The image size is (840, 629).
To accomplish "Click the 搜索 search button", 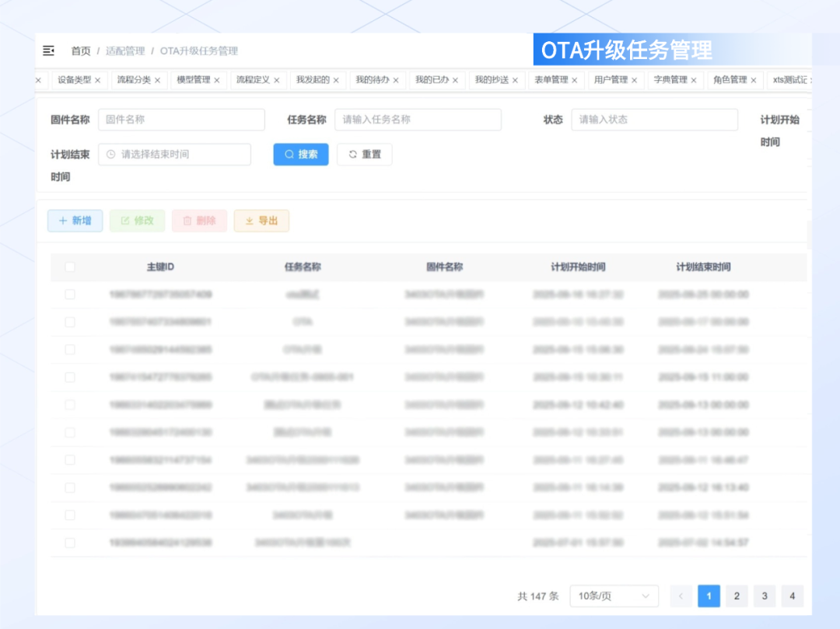I will pyautogui.click(x=300, y=155).
